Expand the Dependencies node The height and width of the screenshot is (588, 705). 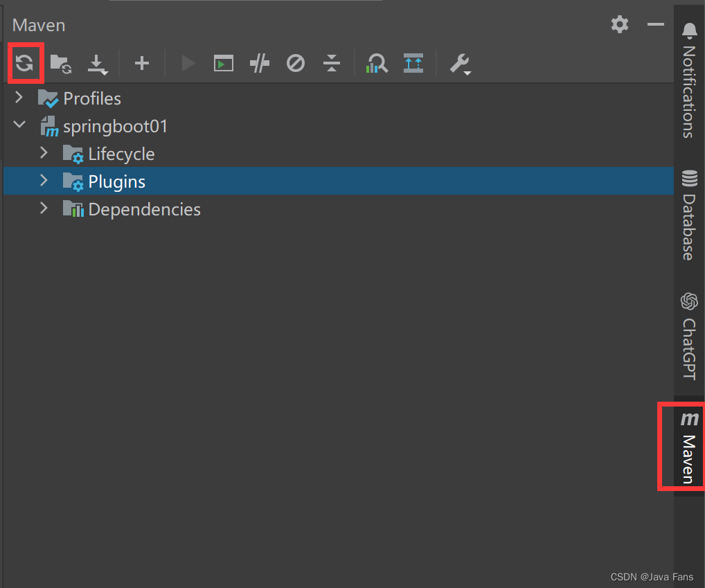pos(44,208)
